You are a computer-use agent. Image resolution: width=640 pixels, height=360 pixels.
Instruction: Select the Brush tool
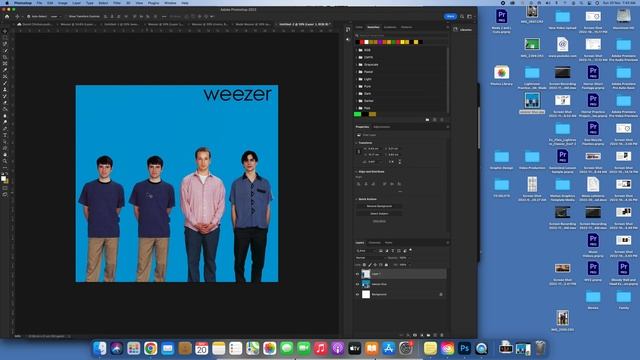click(x=5, y=83)
